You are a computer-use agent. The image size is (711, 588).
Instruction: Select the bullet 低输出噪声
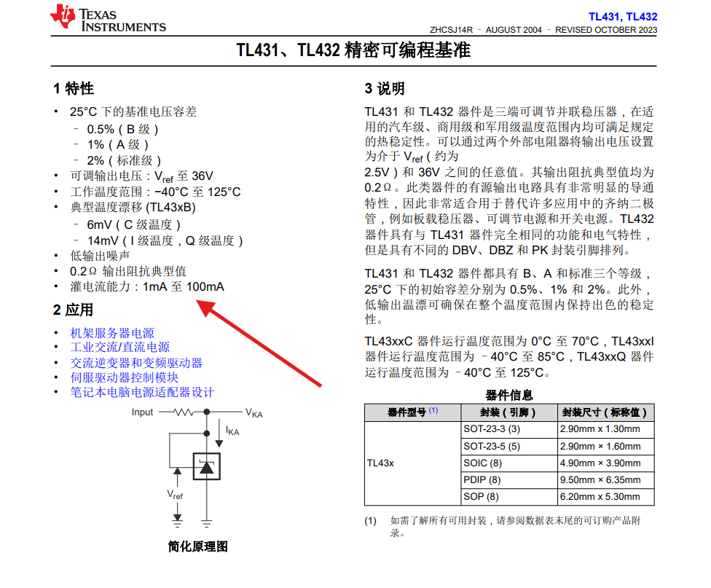100,256
